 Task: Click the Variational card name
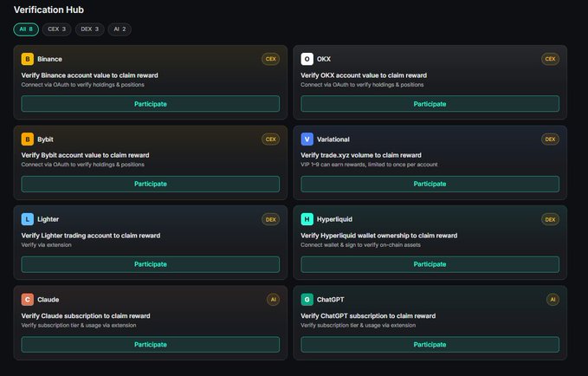(x=333, y=139)
